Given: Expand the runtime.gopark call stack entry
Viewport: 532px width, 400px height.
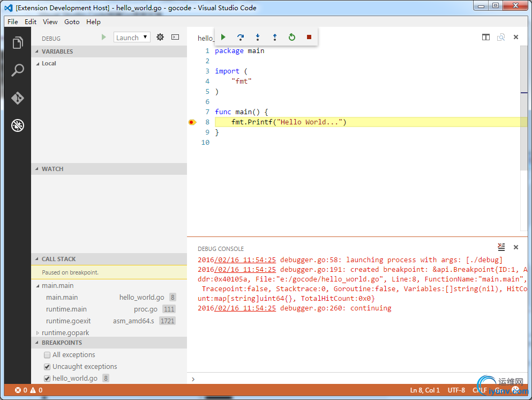Looking at the screenshot, I should 38,333.
